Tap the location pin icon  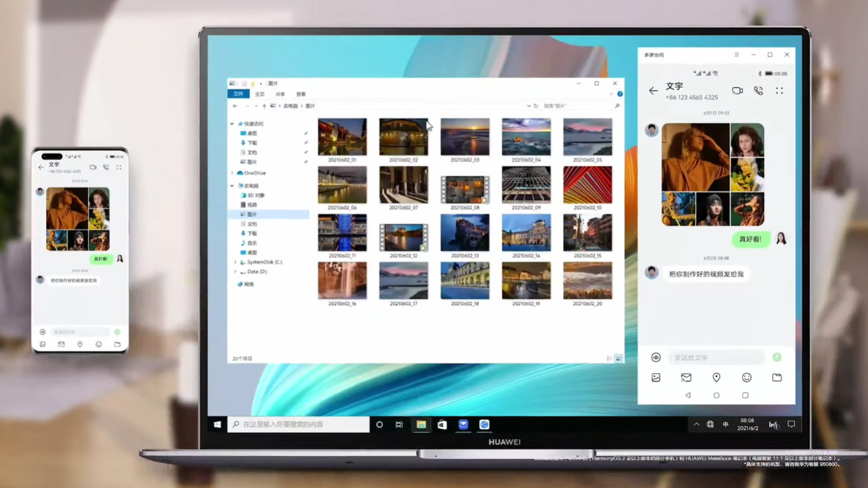pos(716,378)
